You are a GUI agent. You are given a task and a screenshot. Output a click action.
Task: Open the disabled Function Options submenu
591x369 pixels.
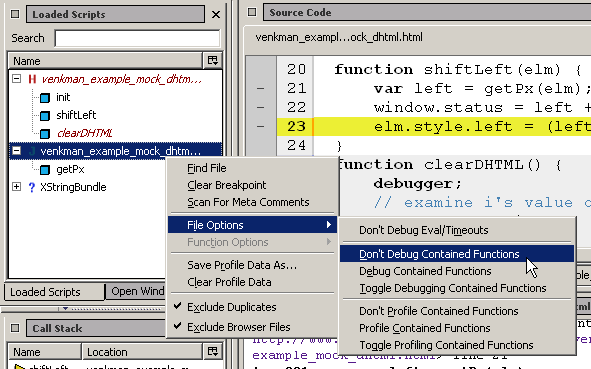click(x=253, y=242)
